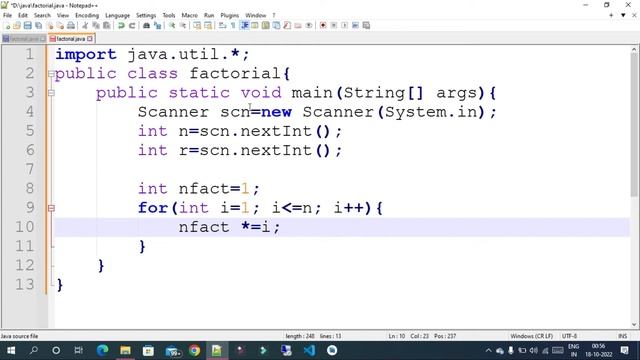Redo the edit via toolbar

click(x=132, y=25)
